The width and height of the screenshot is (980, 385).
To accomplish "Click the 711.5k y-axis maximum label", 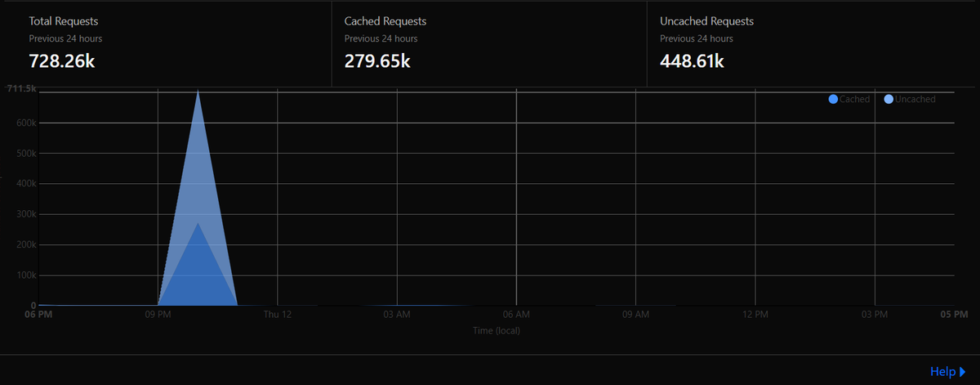I will [x=21, y=87].
